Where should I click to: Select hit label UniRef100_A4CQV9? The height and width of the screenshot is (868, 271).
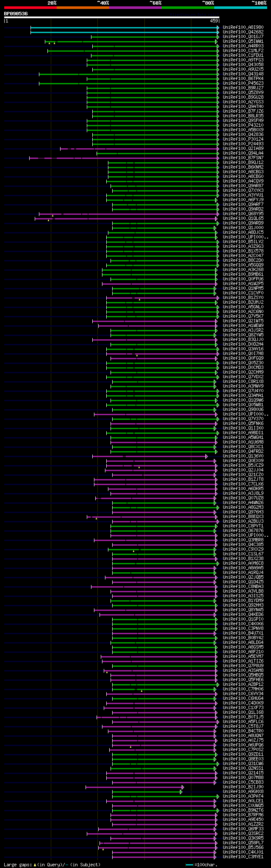tap(243, 181)
